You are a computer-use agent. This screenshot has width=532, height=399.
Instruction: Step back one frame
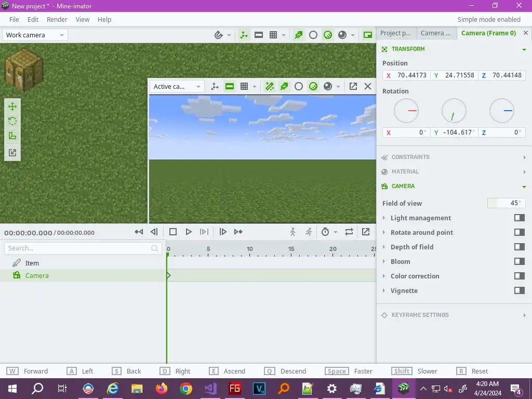pos(154,232)
